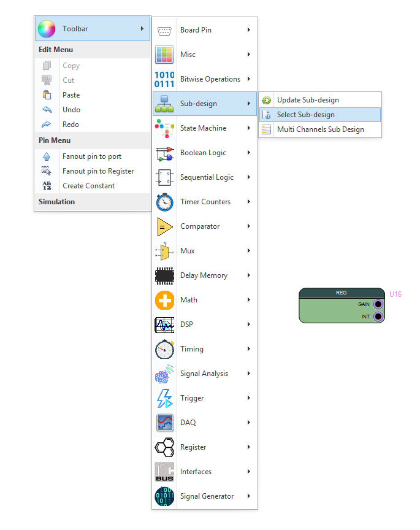The image size is (420, 530).
Task: Click the Sub-design hierarchy icon
Action: [164, 104]
